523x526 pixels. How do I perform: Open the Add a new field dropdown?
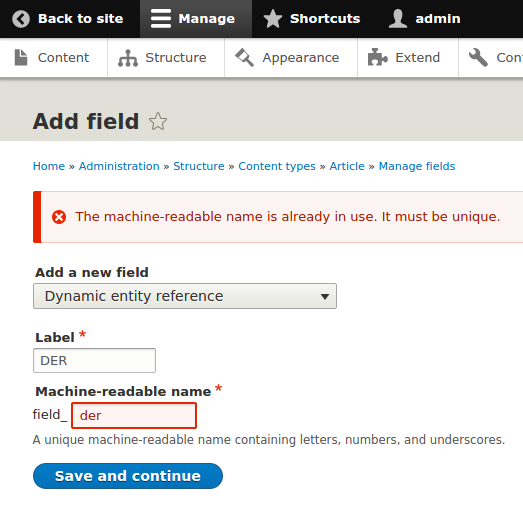(x=185, y=296)
